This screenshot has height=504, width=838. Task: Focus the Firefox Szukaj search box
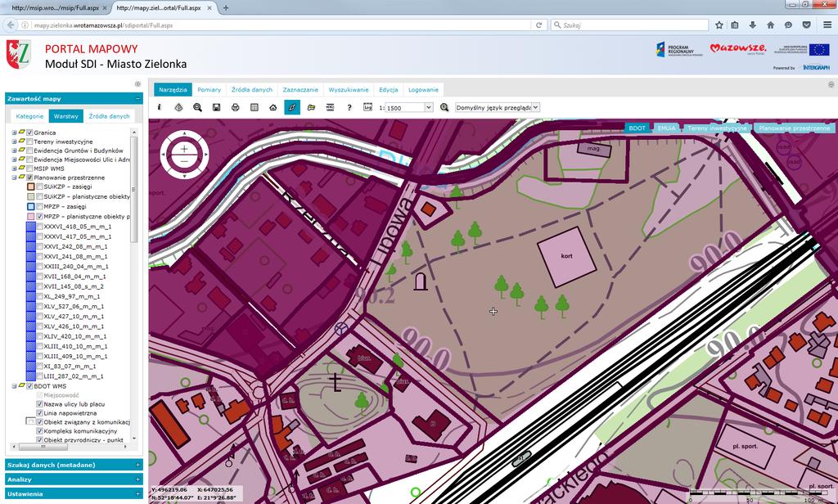click(x=629, y=25)
